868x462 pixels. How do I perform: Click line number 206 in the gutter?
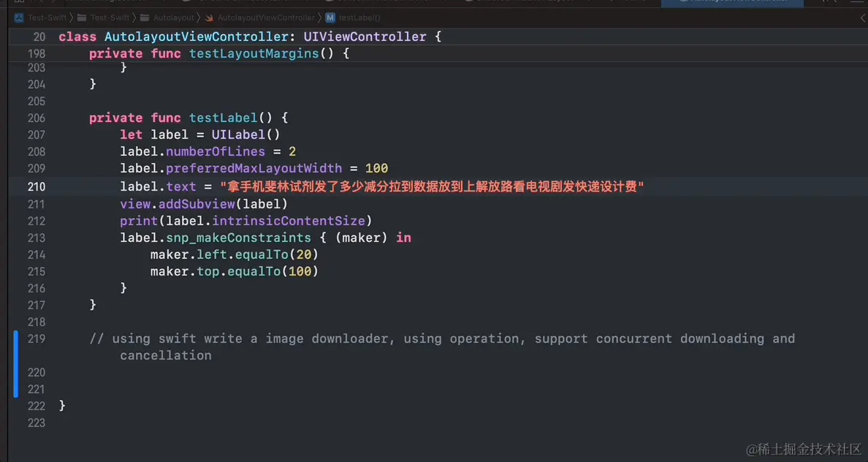(x=36, y=118)
